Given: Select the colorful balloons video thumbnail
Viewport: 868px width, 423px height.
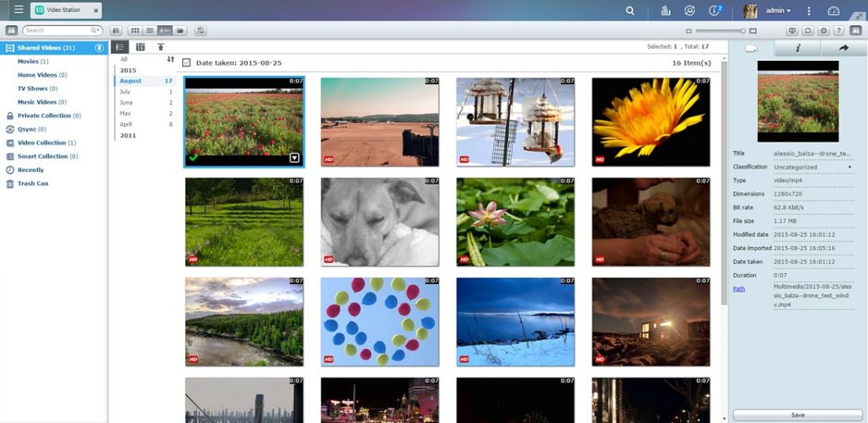Looking at the screenshot, I should 380,322.
